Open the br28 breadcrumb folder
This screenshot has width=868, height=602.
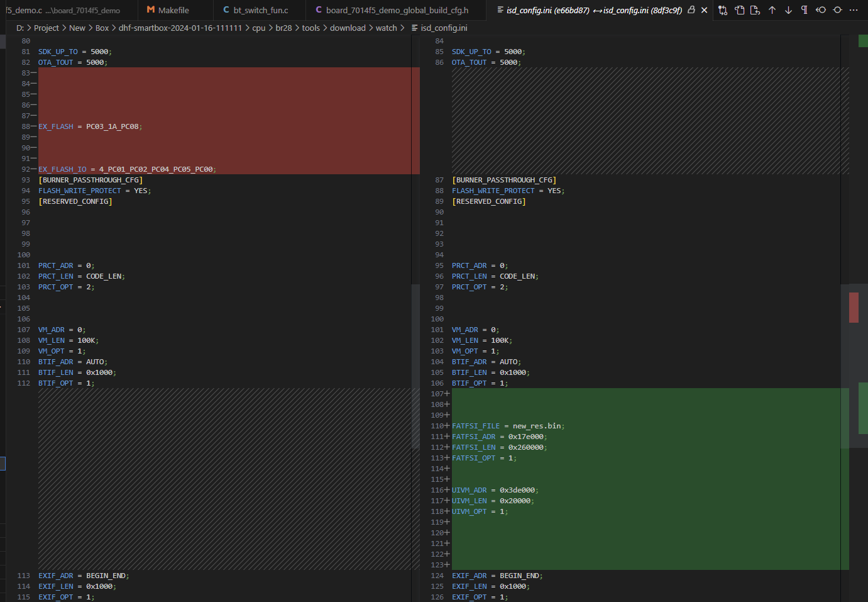[x=283, y=28]
